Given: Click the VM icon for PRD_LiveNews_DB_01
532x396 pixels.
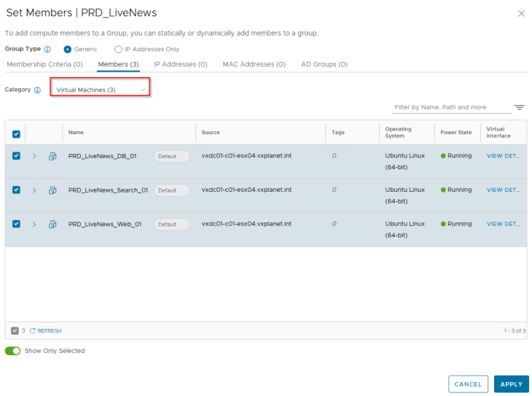Looking at the screenshot, I should pyautogui.click(x=52, y=156).
